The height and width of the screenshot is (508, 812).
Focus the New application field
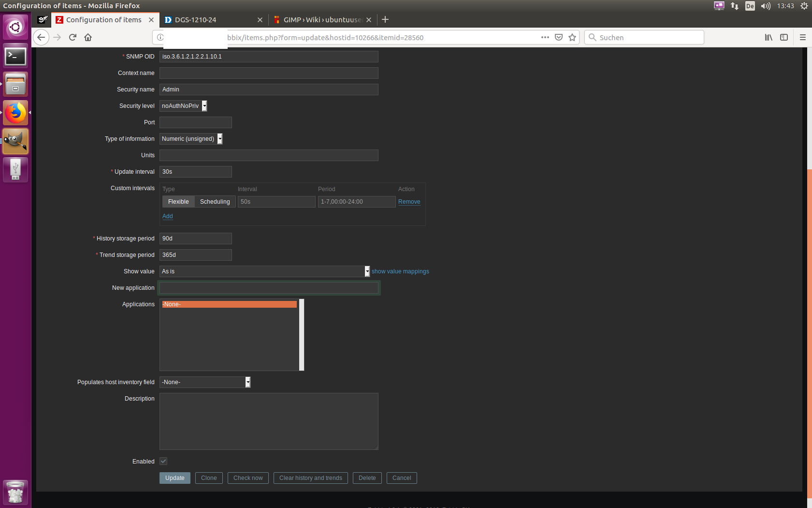coord(269,288)
